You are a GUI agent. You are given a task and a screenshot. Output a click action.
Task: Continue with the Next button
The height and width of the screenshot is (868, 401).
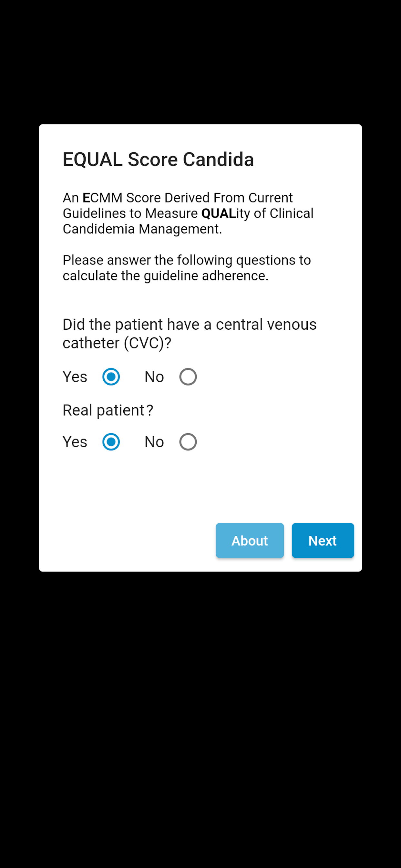tap(323, 541)
